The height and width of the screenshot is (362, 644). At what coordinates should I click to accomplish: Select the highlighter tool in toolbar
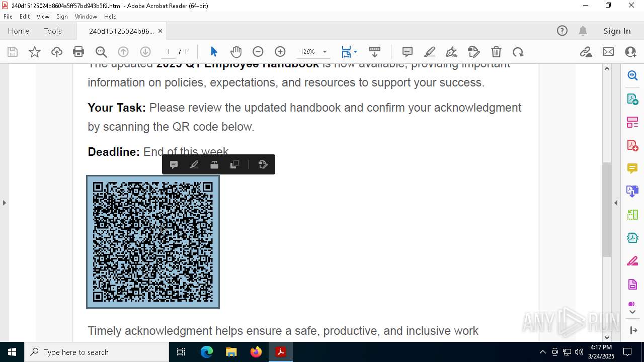430,52
